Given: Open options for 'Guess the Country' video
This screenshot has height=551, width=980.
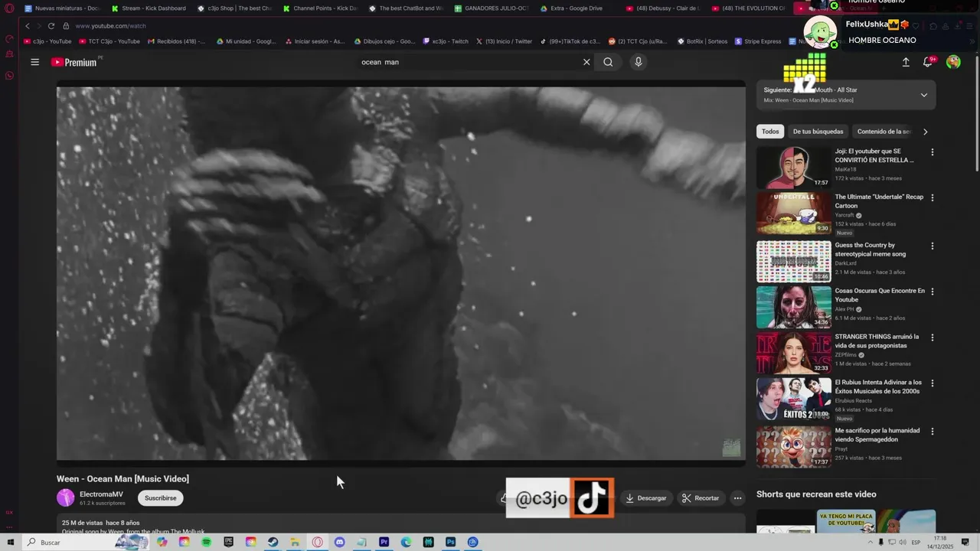Looking at the screenshot, I should (932, 246).
